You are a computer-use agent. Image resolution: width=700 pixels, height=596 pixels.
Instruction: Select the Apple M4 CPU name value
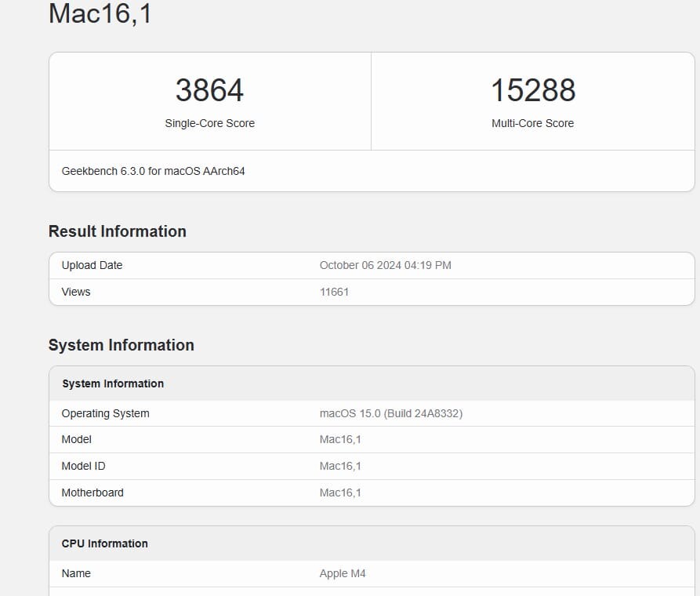point(343,573)
